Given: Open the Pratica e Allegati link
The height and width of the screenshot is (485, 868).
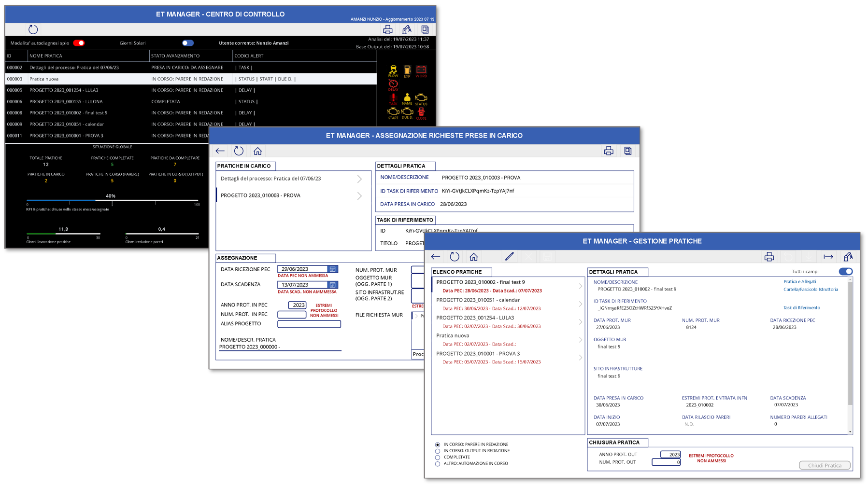Looking at the screenshot, I should pyautogui.click(x=799, y=282).
